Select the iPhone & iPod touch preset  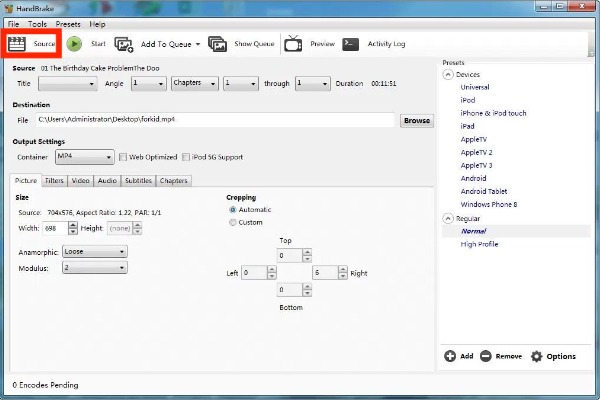pyautogui.click(x=493, y=113)
